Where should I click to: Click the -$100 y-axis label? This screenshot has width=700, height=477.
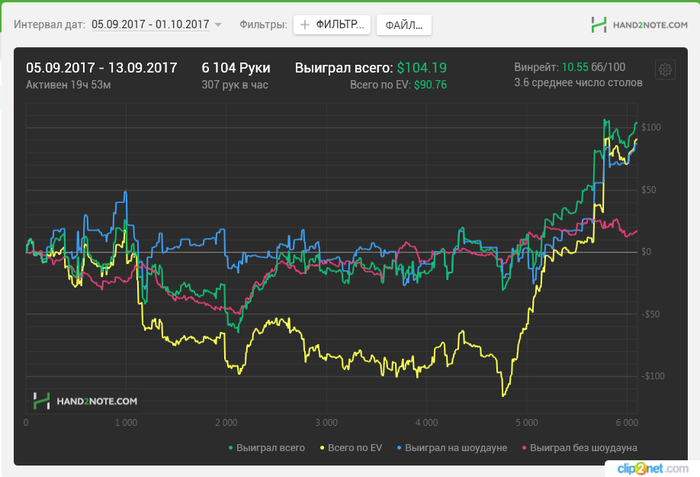(x=653, y=376)
